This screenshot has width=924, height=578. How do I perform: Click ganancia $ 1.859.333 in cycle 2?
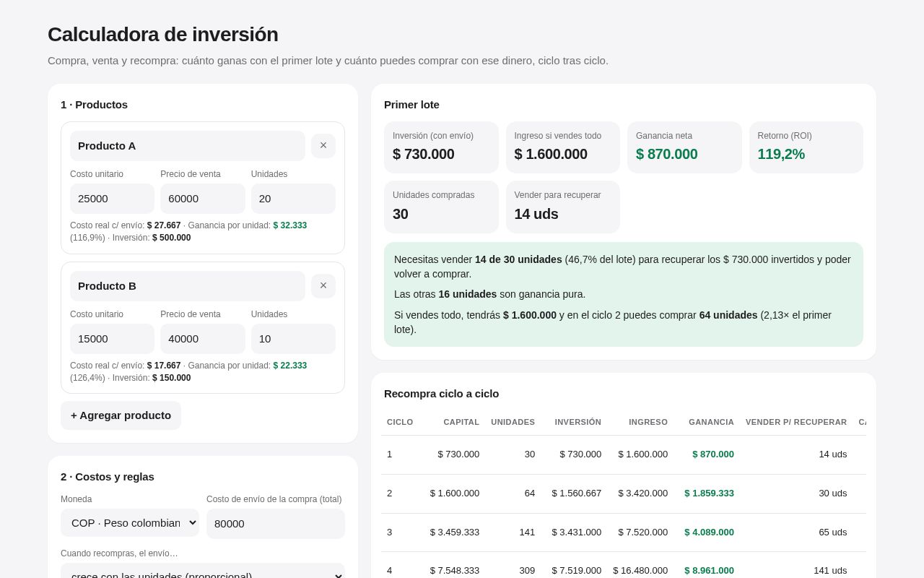[709, 493]
